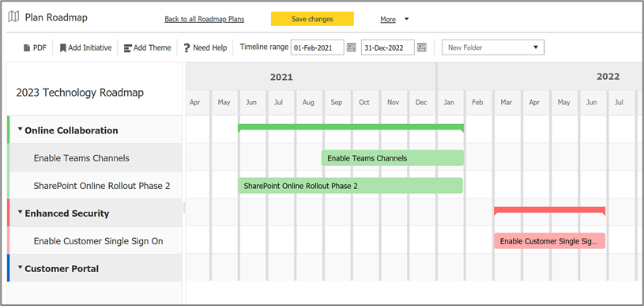Viewport: 644px width, 306px height.
Task: Click the PDF export document icon
Action: point(27,48)
